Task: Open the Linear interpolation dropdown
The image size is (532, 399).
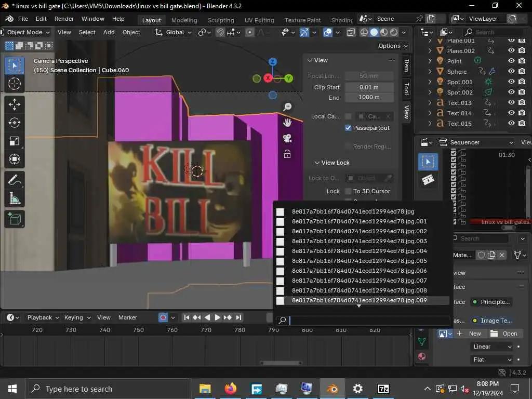Action: pos(492,347)
